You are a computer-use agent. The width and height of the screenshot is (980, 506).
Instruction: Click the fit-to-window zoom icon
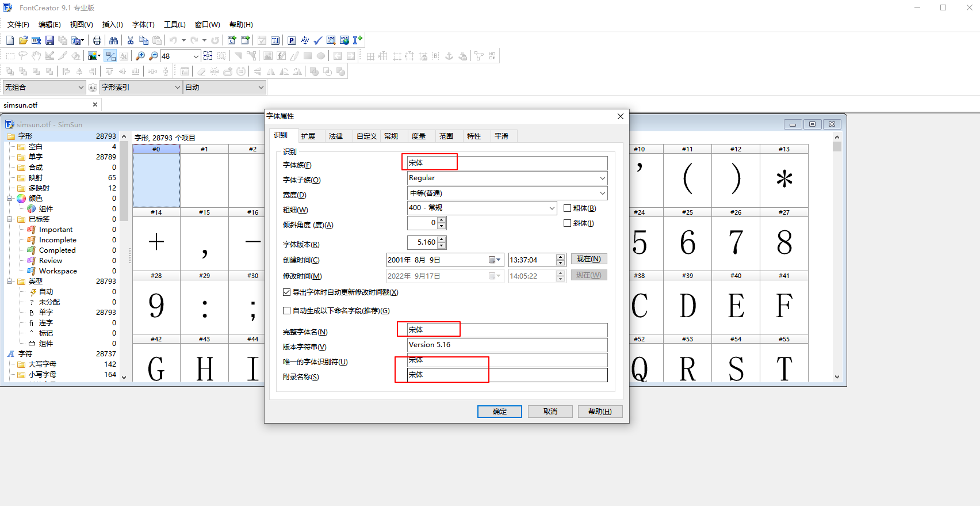click(208, 56)
